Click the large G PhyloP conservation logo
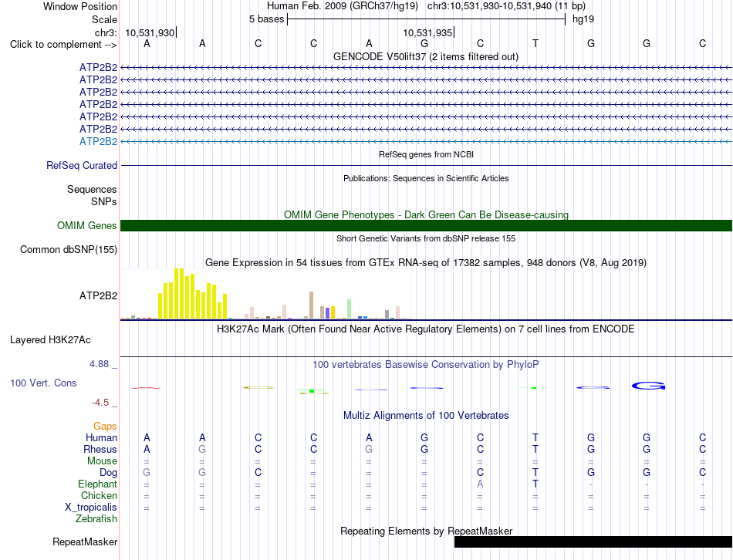The width and height of the screenshot is (733, 560). coord(648,386)
